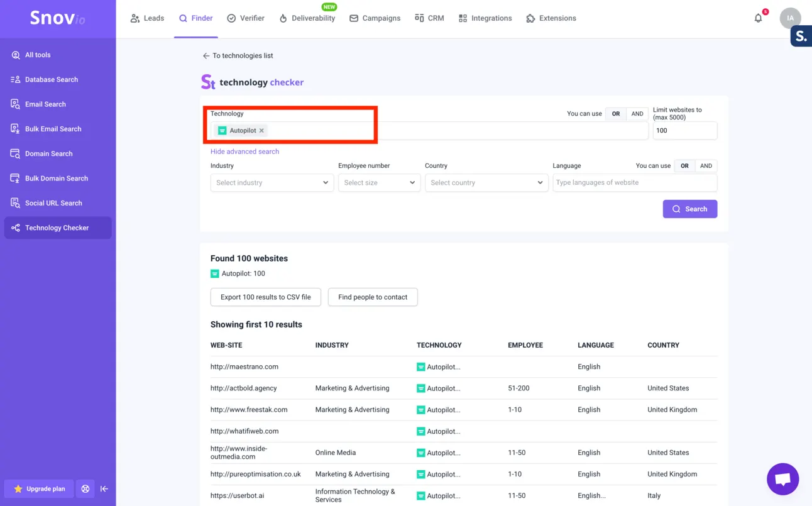This screenshot has height=506, width=812.
Task: Click the EMPLOYEE column header
Action: pyautogui.click(x=525, y=346)
